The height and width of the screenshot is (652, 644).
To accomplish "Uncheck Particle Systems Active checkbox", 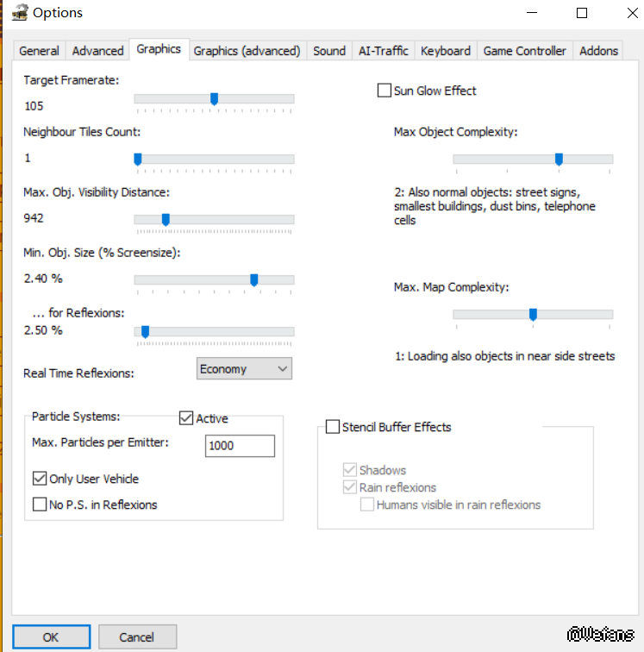I will [186, 418].
